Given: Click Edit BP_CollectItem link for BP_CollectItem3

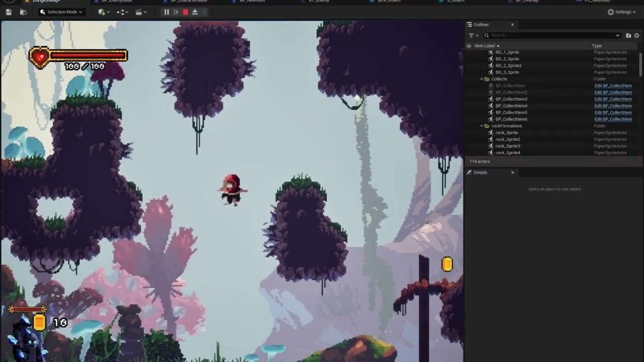Looking at the screenshot, I should 613,99.
